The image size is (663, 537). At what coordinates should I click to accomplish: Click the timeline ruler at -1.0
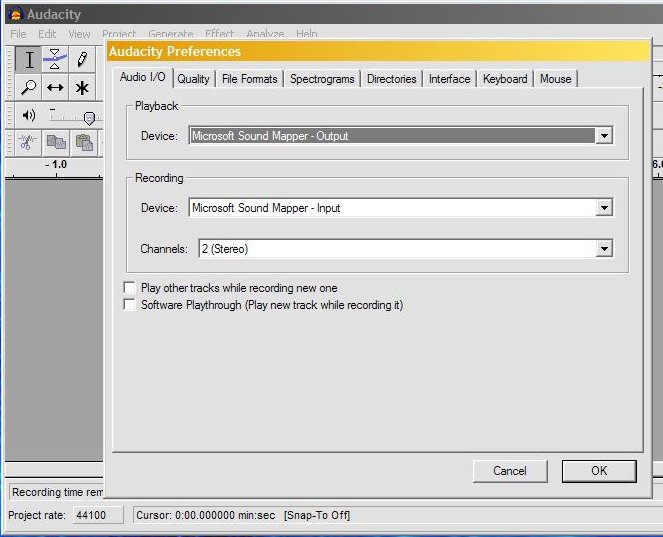(x=56, y=164)
